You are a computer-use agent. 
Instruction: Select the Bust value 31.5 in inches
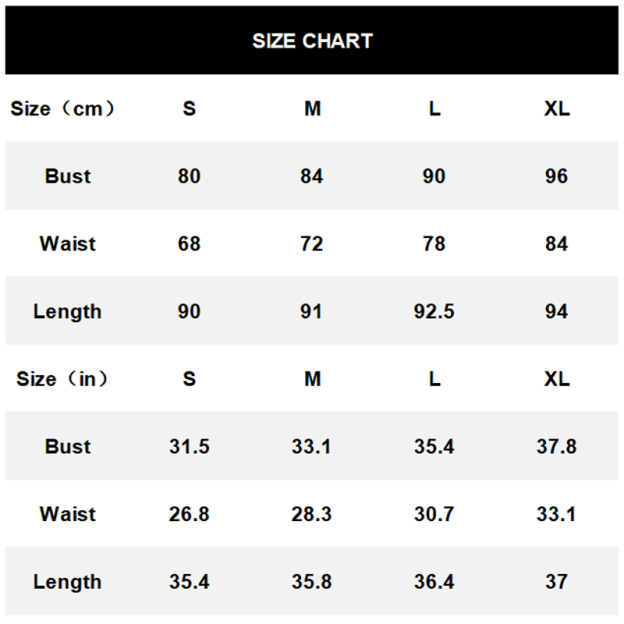pos(189,446)
